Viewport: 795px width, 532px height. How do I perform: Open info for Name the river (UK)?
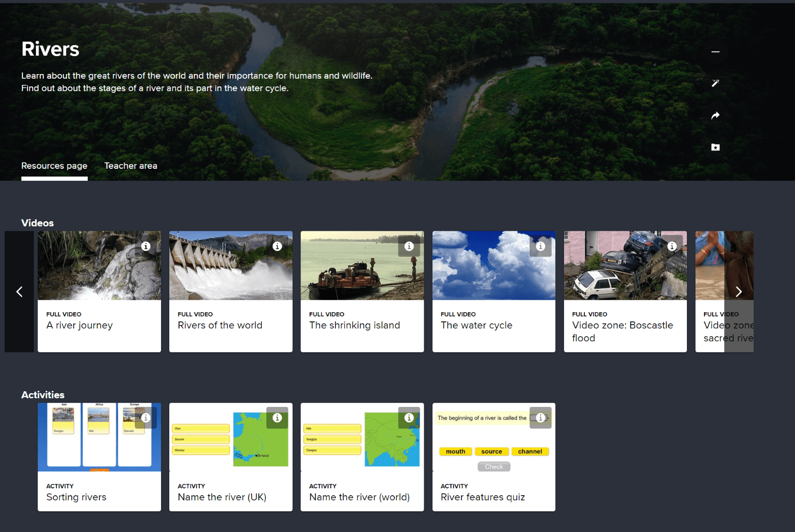point(277,418)
